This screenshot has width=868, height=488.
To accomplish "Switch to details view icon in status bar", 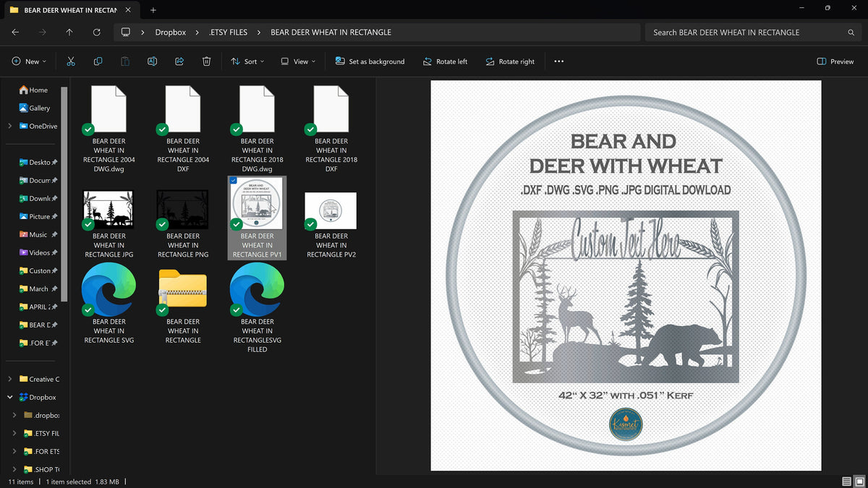I will [x=846, y=481].
